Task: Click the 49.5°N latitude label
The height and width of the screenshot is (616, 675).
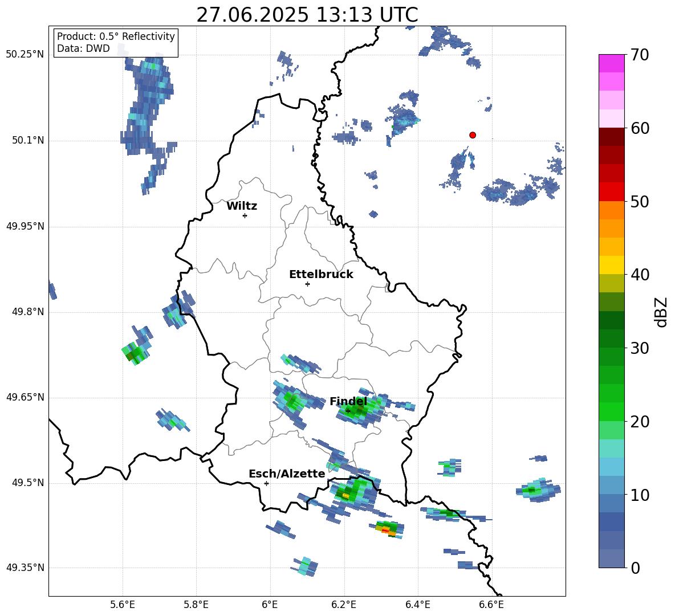Action: pos(28,483)
